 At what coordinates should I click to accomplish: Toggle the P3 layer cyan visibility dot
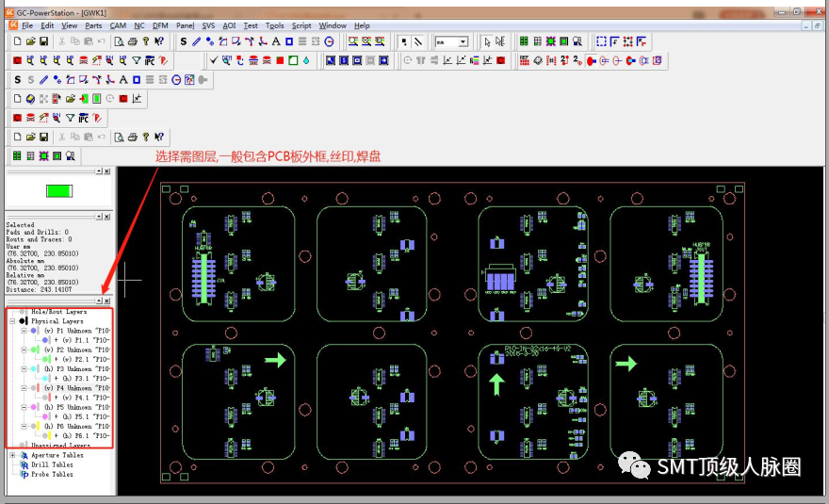(34, 368)
